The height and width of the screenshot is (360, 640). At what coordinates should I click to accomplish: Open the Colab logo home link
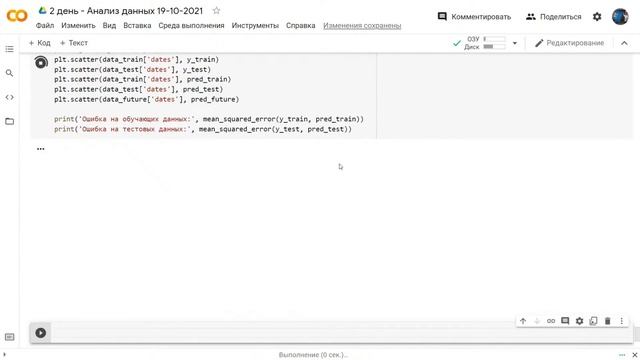pyautogui.click(x=17, y=16)
